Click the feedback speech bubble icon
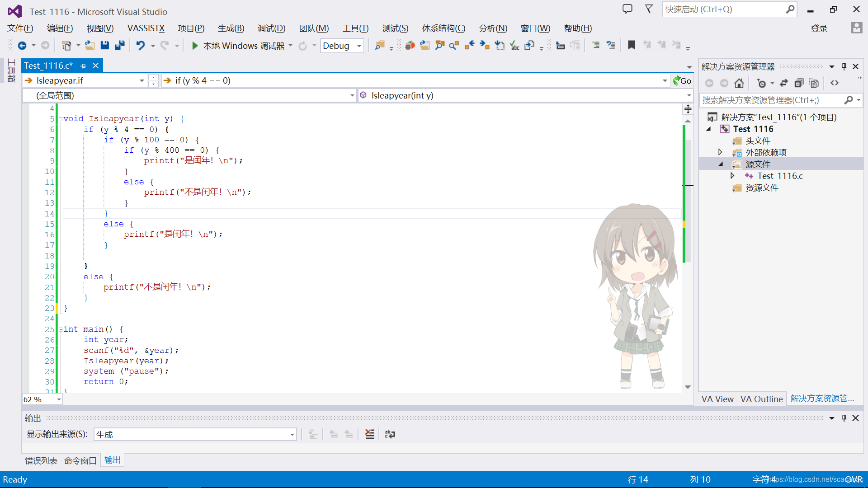The width and height of the screenshot is (868, 488). (x=627, y=9)
